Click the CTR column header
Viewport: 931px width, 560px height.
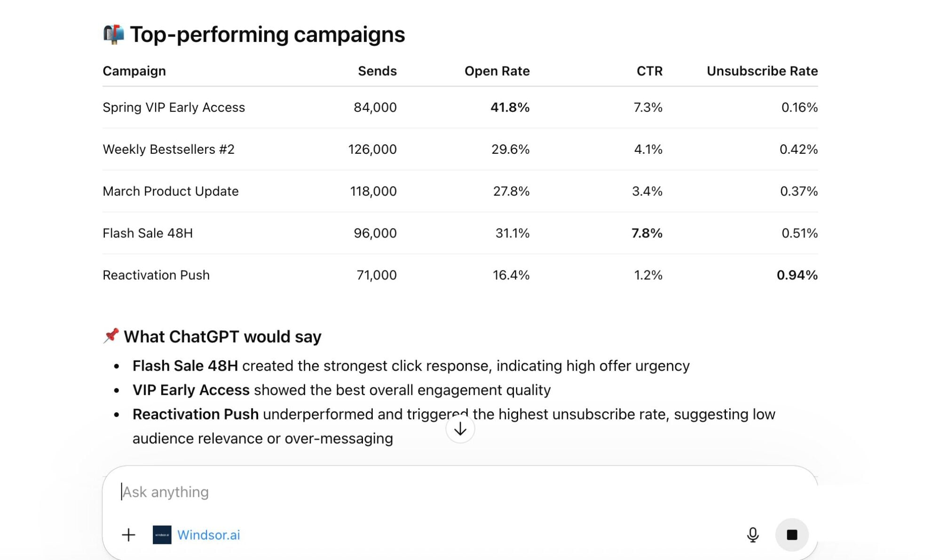649,71
